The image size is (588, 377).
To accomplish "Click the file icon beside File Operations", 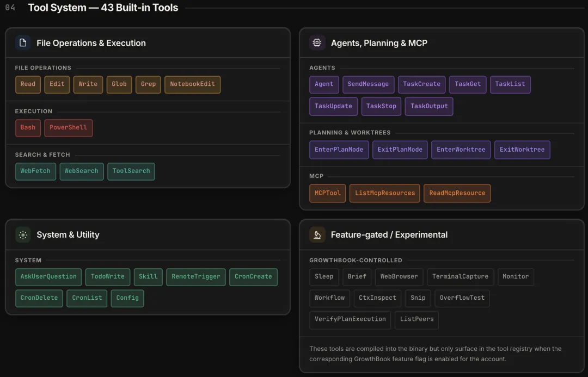I will click(23, 43).
